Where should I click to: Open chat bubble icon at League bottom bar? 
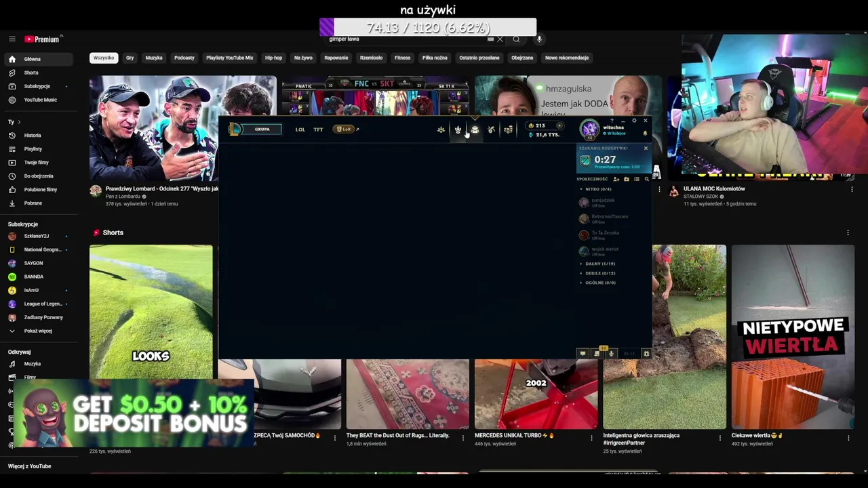583,353
